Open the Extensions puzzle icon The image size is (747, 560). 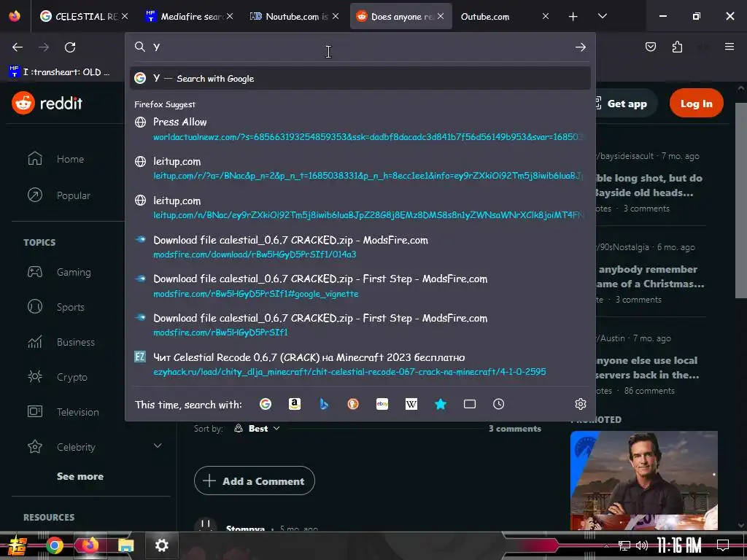pos(677,47)
